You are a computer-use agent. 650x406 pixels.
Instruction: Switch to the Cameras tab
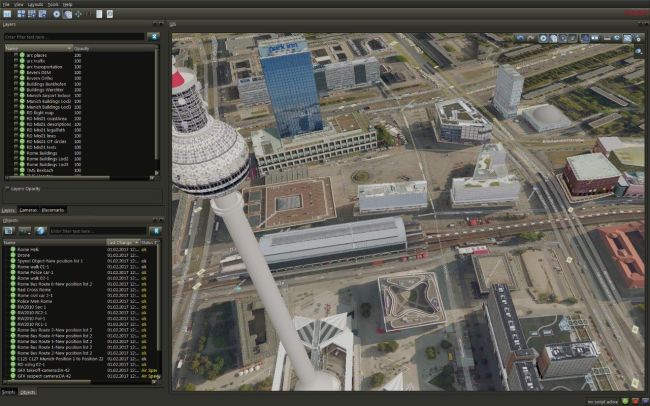(28, 210)
